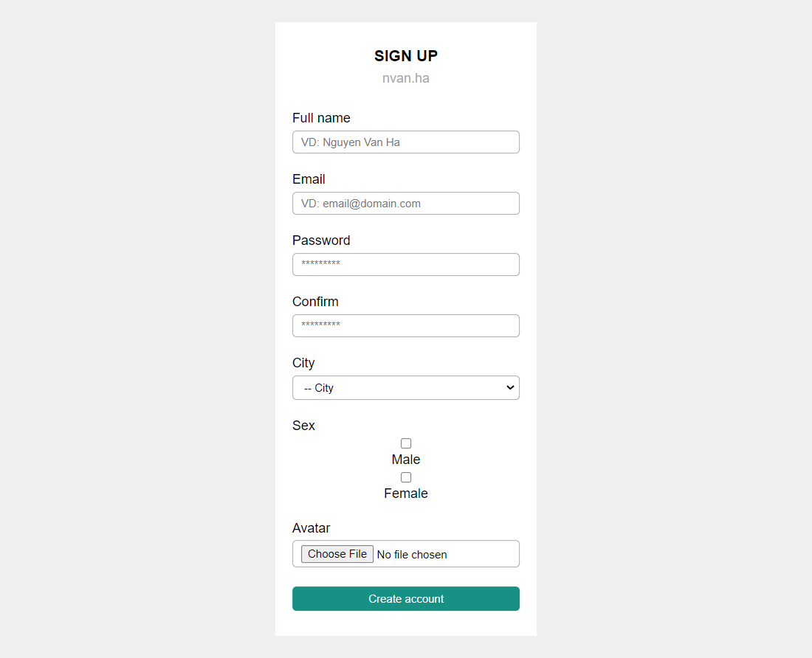Check the Male checkbox
812x658 pixels.
tap(406, 443)
